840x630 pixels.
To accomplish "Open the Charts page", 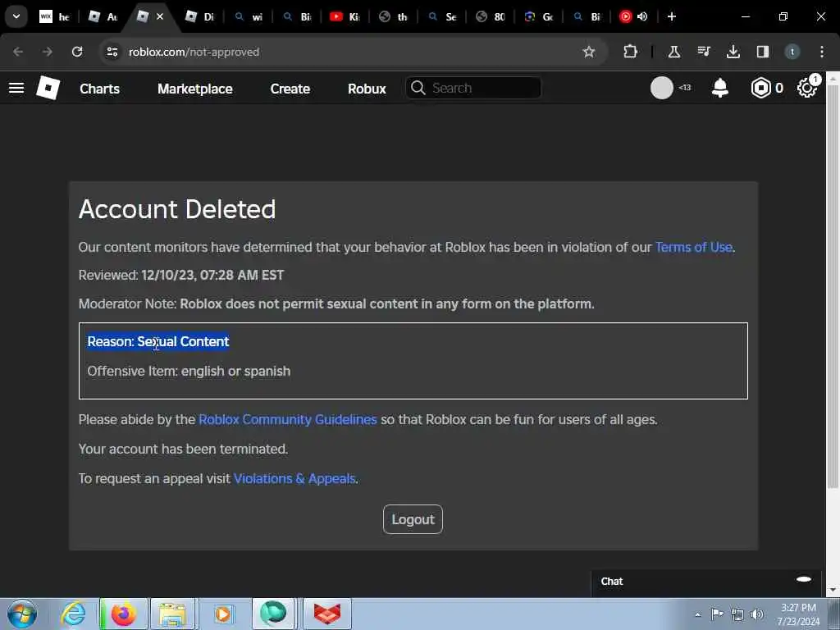I will pos(99,89).
